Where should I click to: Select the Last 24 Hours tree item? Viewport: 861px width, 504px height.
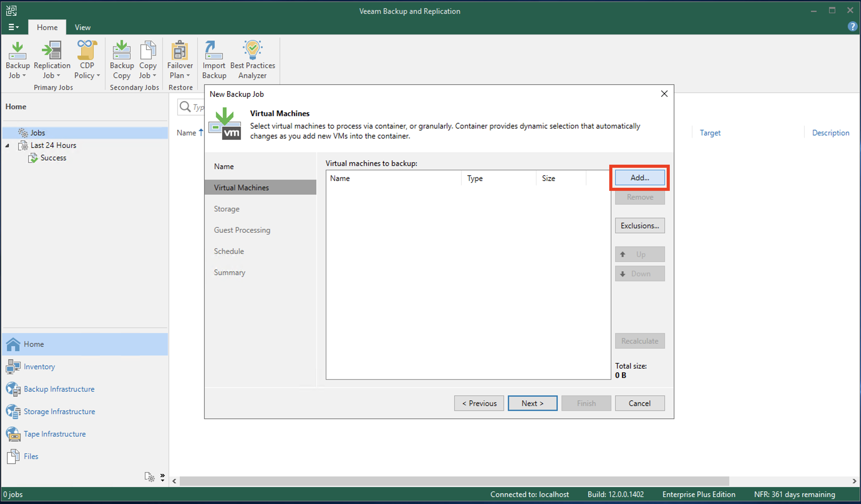53,145
